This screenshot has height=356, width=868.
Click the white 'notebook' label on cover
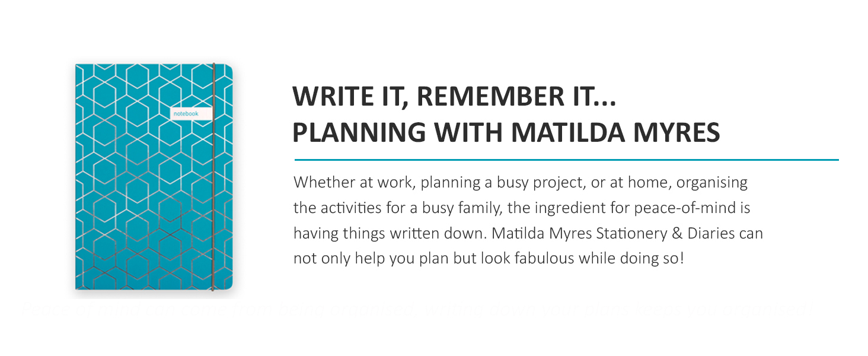click(191, 113)
